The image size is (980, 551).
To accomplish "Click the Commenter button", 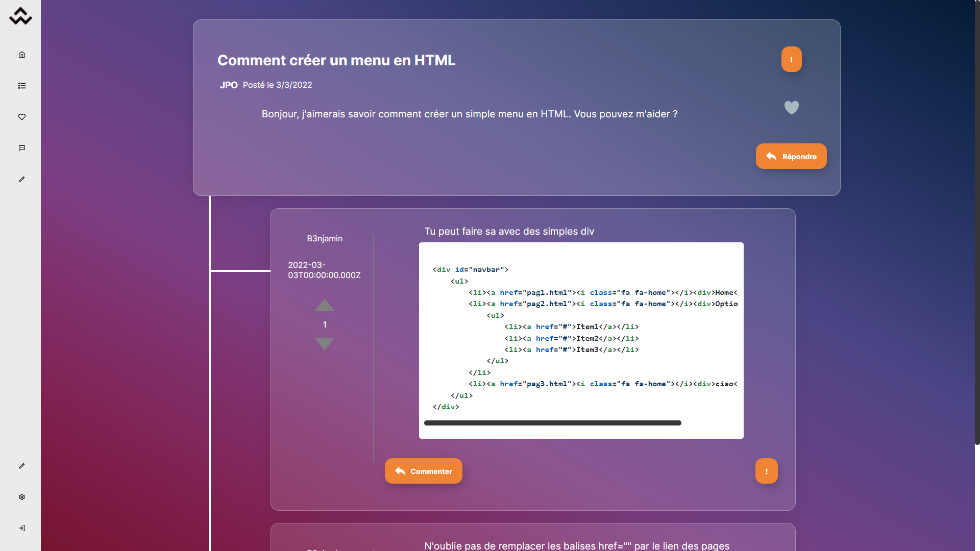I will click(424, 471).
